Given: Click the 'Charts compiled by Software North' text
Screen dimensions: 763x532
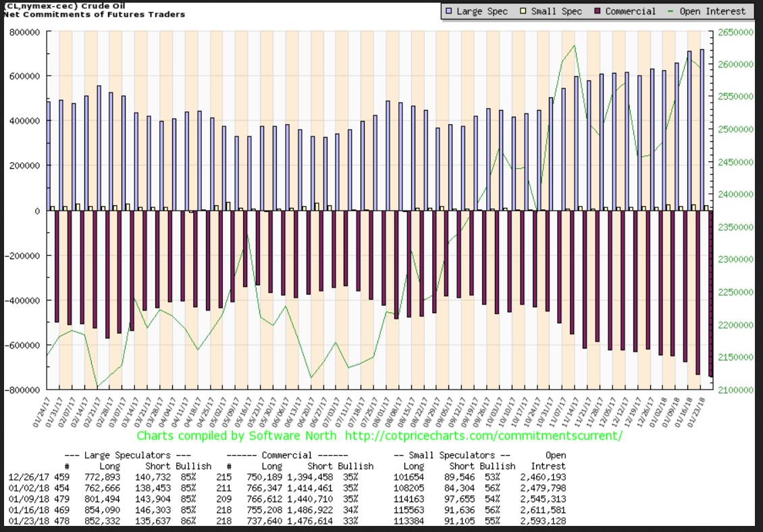Looking at the screenshot, I should 236,435.
